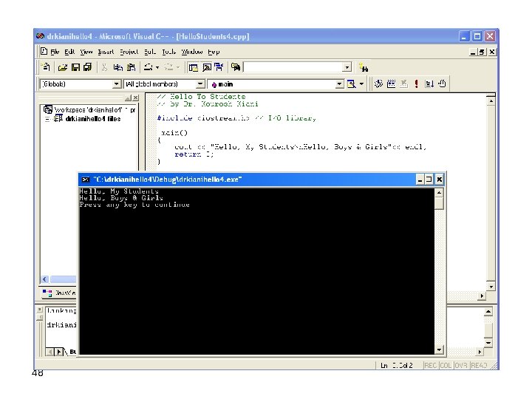Click the 'return' keyword in code
Screen dimensions: 532x399
188,154
